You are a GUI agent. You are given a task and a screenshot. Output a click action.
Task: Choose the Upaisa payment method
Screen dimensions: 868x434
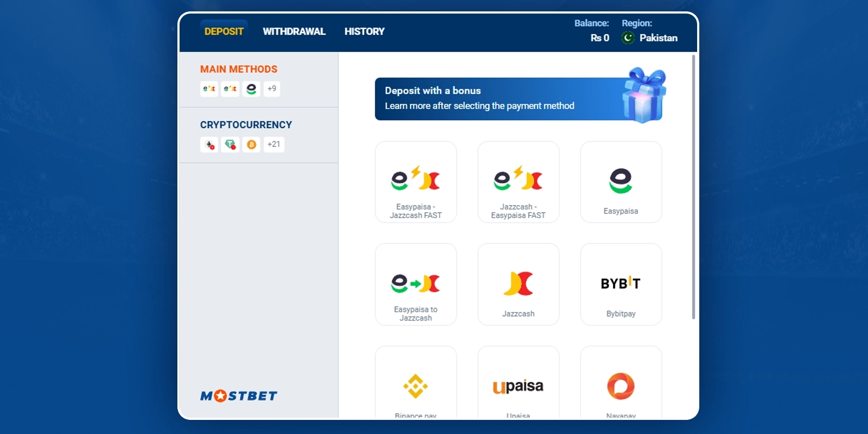pos(518,382)
